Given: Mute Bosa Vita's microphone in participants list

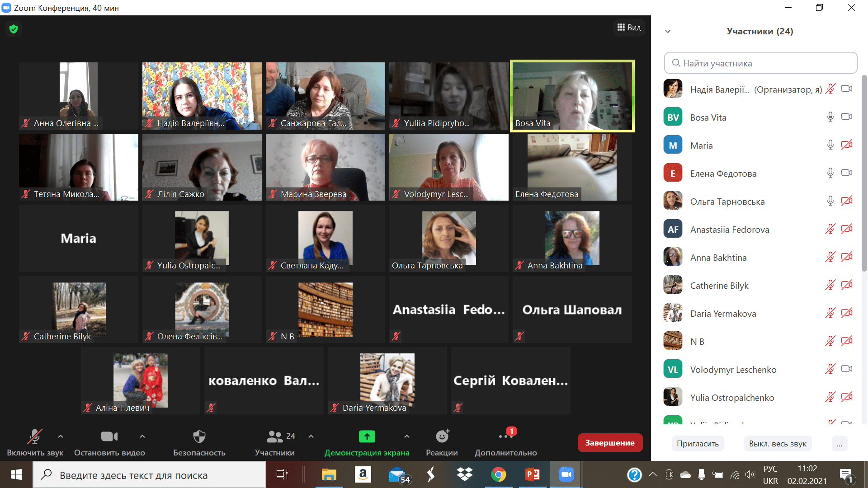Looking at the screenshot, I should point(830,117).
